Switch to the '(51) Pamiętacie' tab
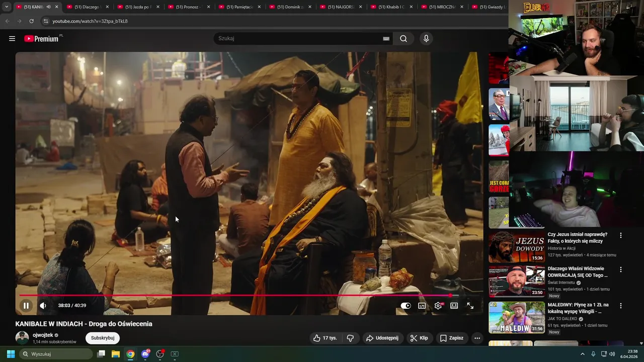 [x=239, y=7]
